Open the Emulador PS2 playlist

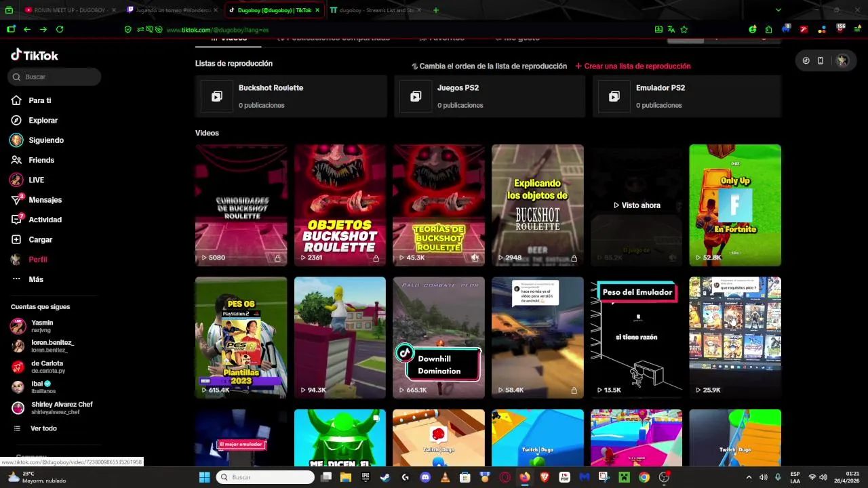tap(687, 96)
